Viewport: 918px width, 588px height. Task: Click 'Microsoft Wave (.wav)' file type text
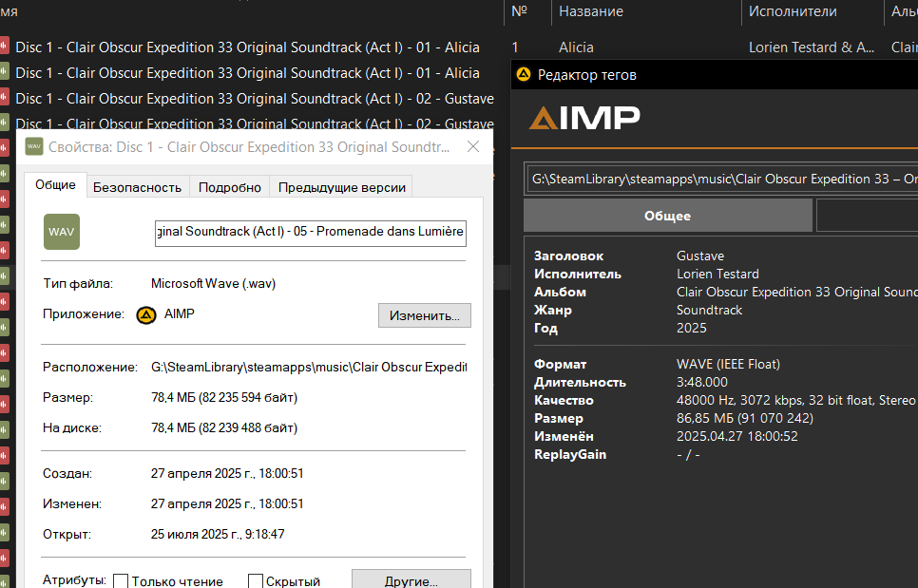pyautogui.click(x=213, y=284)
